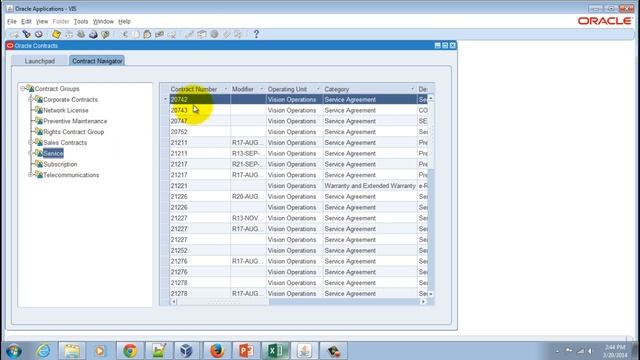Click the Clear Record toolbar icon
Image resolution: width=640 pixels, height=360 pixels.
pos(160,34)
